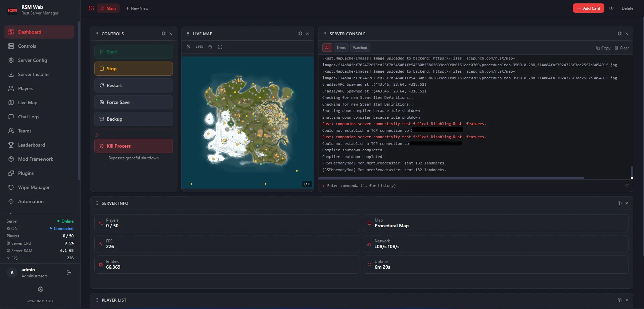
Task: Click Force Save button
Action: point(134,102)
